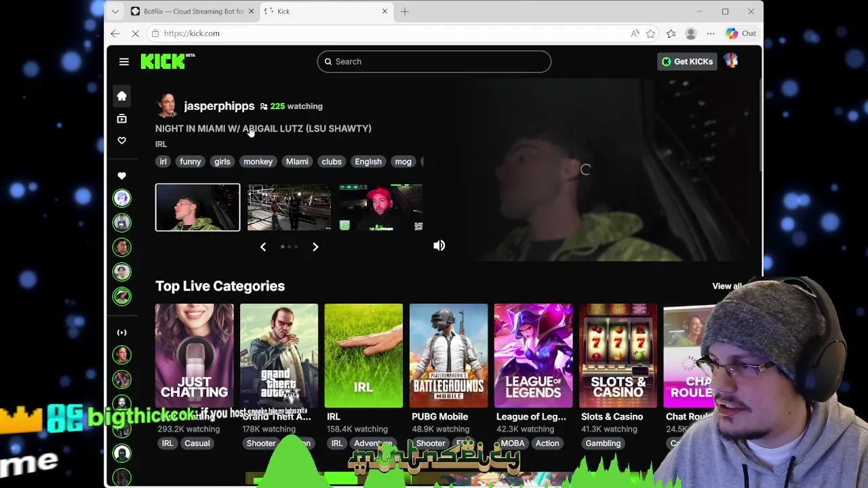The width and height of the screenshot is (868, 488).
Task: Focus the Kick search field
Action: (434, 62)
